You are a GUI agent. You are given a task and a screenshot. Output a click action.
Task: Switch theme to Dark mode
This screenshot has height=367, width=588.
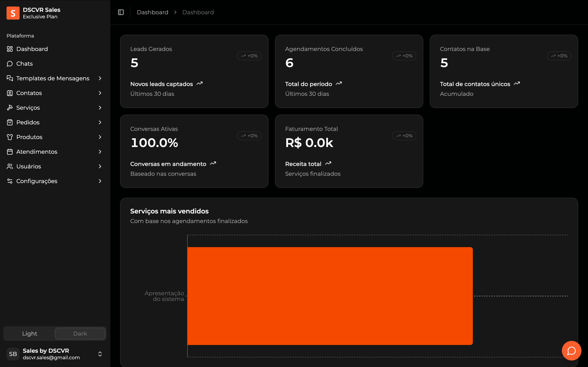[x=80, y=333]
